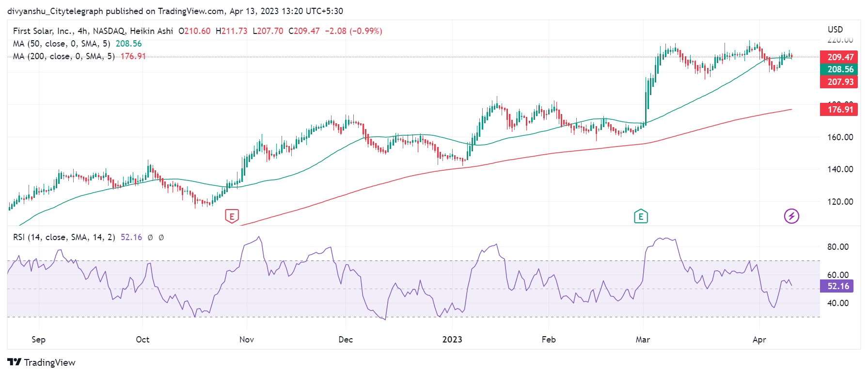Click the purple lightning bolt event icon
This screenshot has height=375, width=868.
point(791,216)
